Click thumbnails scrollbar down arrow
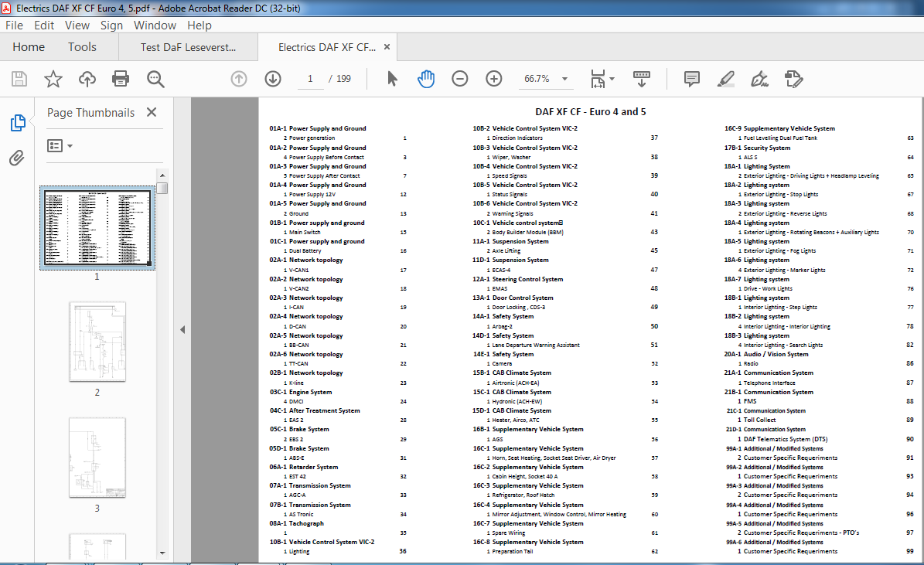This screenshot has width=924, height=565. click(162, 553)
